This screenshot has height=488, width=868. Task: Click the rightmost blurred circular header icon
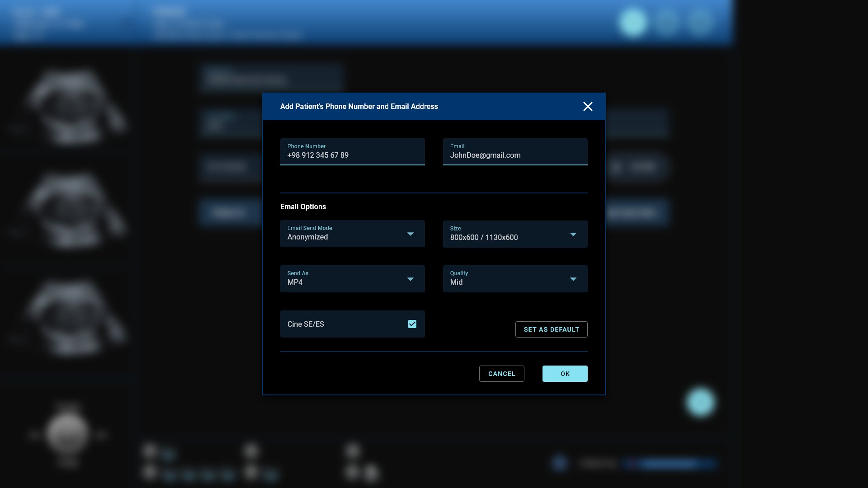pyautogui.click(x=700, y=22)
